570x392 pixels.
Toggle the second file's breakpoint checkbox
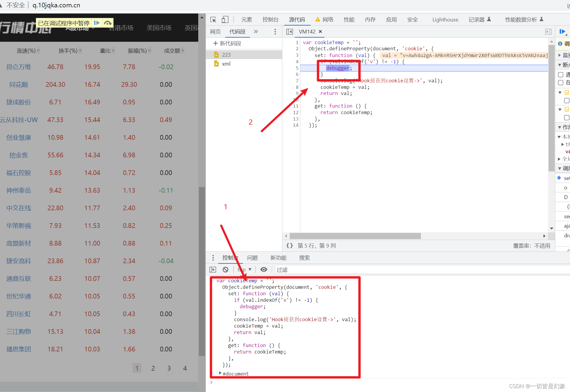click(567, 118)
